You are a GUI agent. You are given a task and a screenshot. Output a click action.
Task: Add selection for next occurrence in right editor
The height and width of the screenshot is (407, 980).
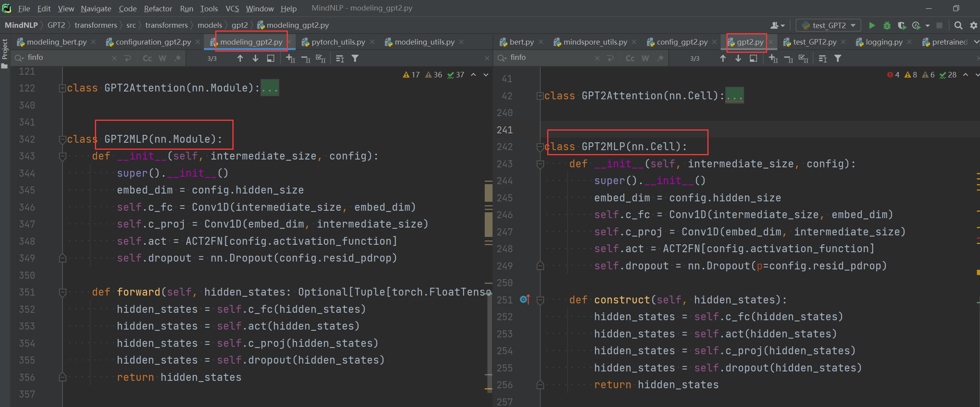click(x=773, y=58)
